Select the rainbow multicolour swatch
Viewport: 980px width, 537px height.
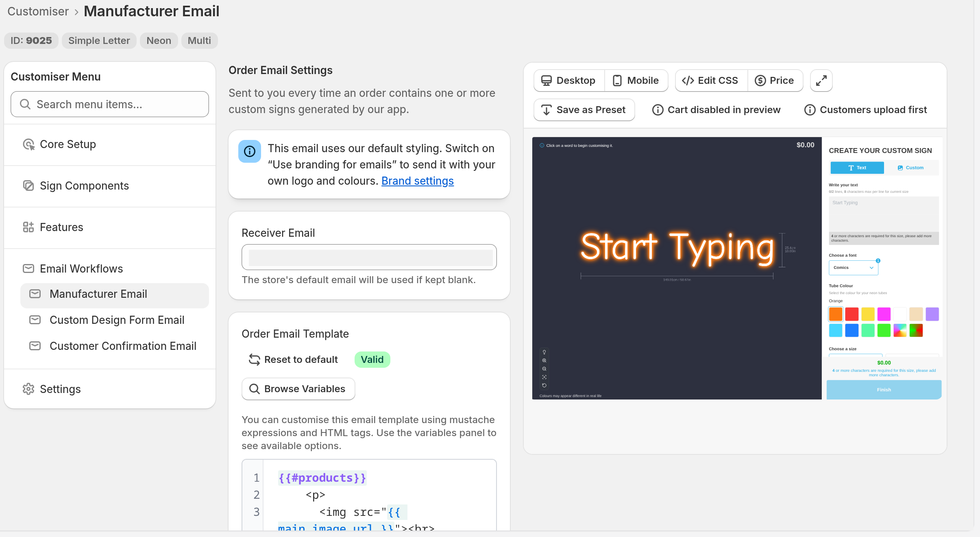coord(900,331)
